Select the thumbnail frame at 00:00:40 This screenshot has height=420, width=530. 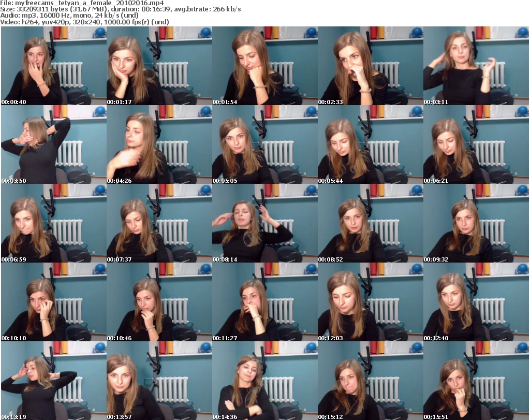click(54, 66)
